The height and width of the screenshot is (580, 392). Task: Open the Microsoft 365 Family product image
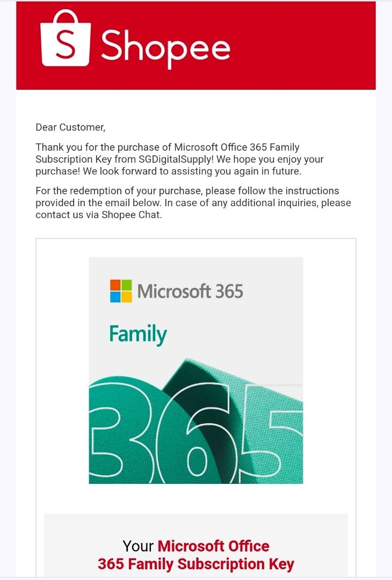pyautogui.click(x=196, y=370)
